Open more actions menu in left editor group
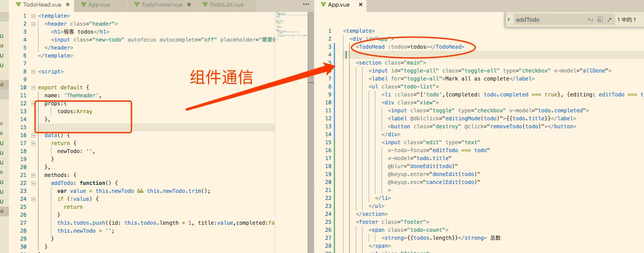The height and width of the screenshot is (253, 644). 305,4
